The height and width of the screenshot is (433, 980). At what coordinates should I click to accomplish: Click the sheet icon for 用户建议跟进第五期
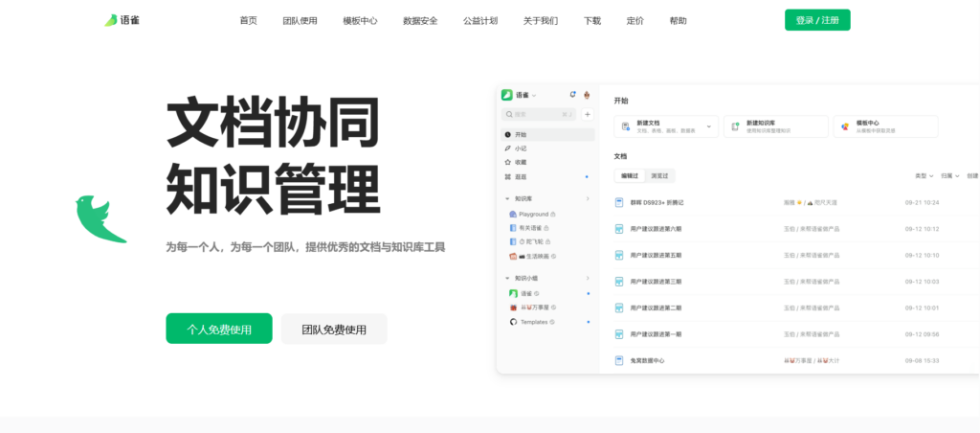[619, 255]
